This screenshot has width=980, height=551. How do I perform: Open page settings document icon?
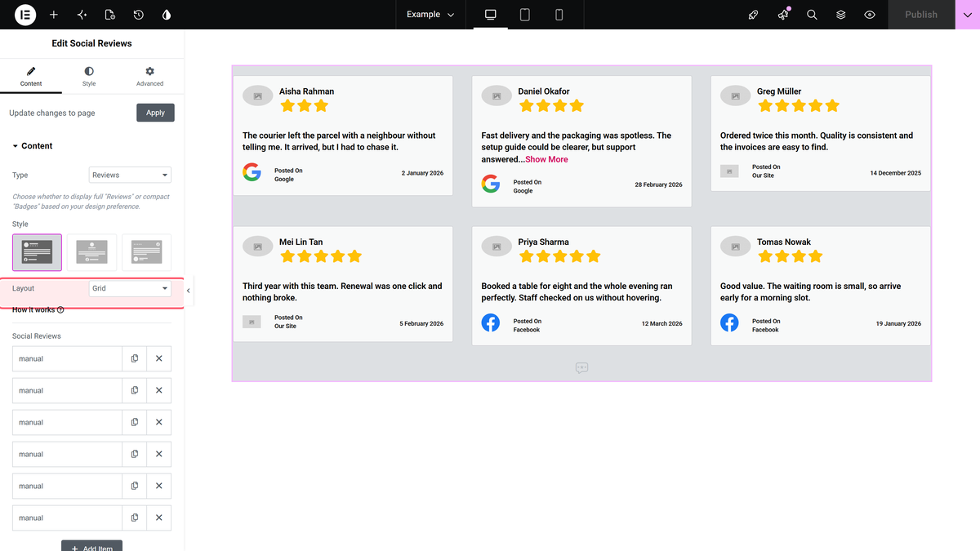coord(110,15)
